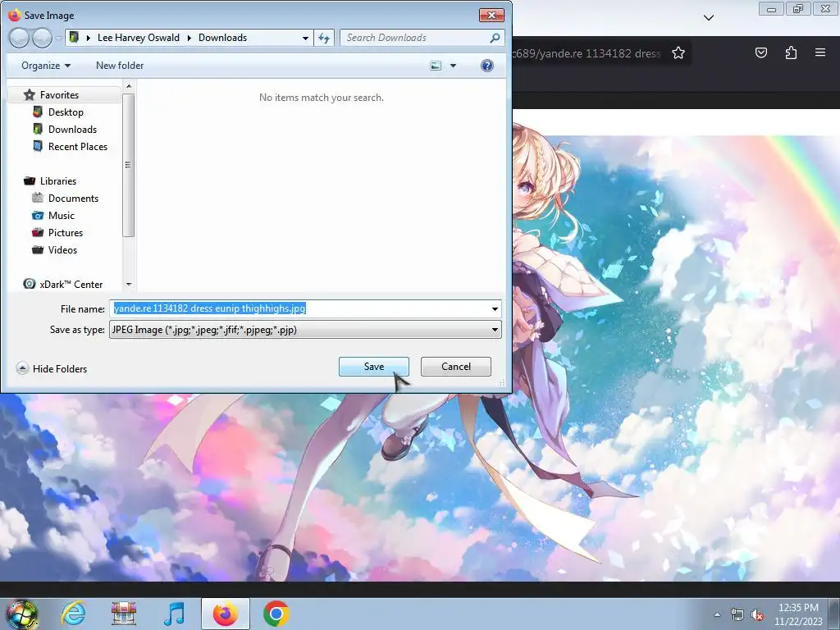Click the List all tabs chevron in Firefox
The width and height of the screenshot is (840, 630).
(x=708, y=18)
